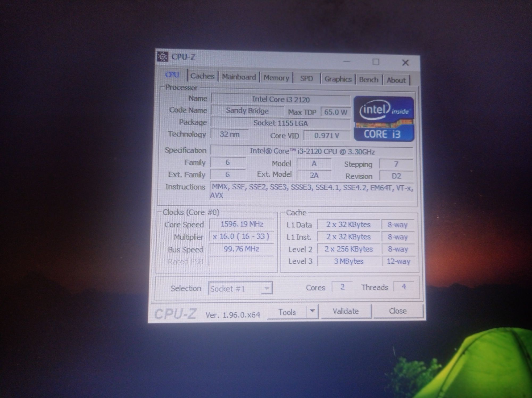
Task: Switch to the Caches tab
Action: pyautogui.click(x=202, y=76)
